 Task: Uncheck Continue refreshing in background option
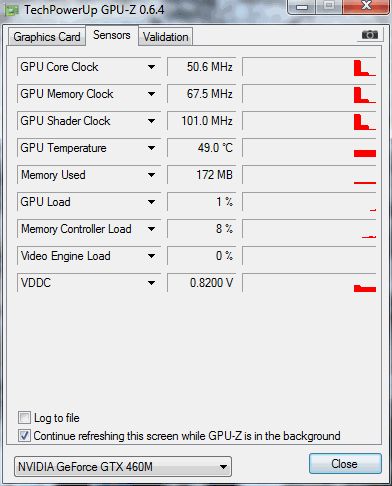coord(24,436)
